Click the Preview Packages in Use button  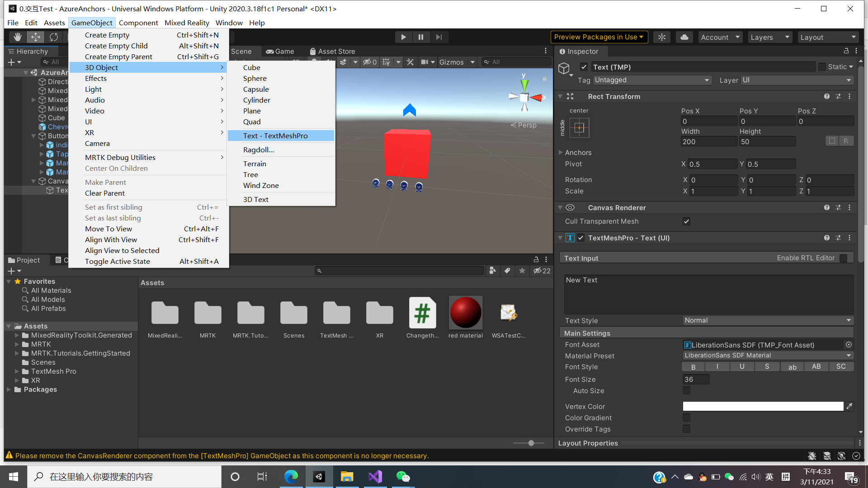coord(599,37)
